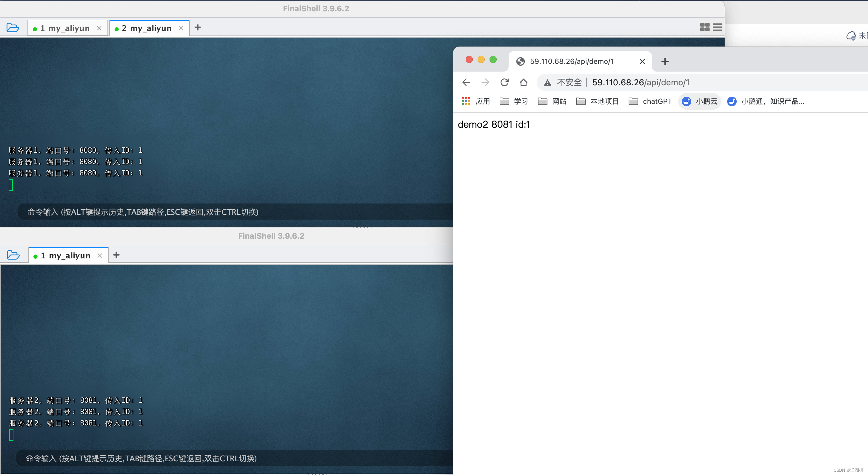Screen dimensions: 868x475
Task: Open the chatGPT bookmark folder
Action: (x=650, y=101)
